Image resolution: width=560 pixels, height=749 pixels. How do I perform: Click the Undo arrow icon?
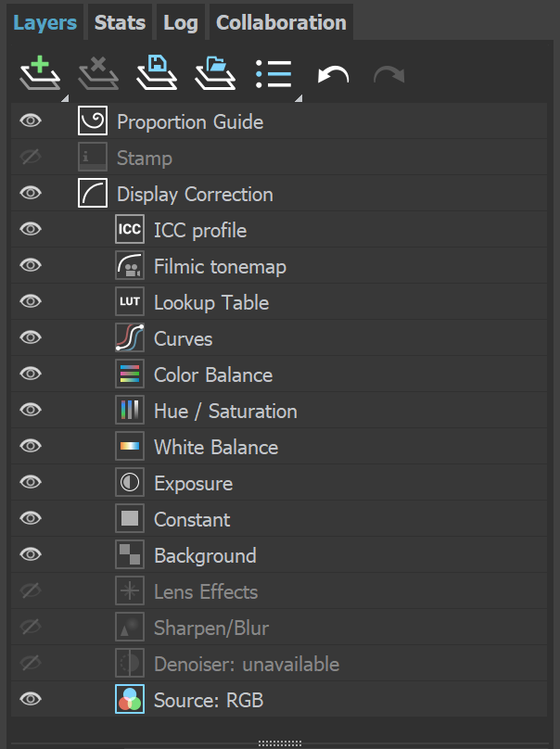tap(333, 75)
